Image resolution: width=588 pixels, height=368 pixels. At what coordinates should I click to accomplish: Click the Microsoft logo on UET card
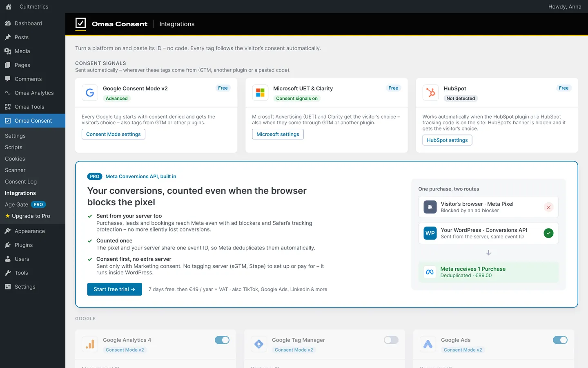(x=260, y=93)
